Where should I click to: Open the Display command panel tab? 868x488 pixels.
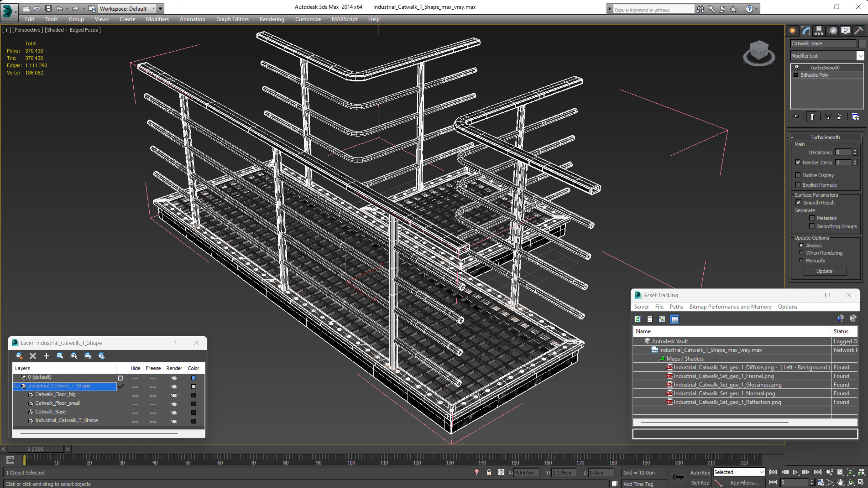click(845, 31)
